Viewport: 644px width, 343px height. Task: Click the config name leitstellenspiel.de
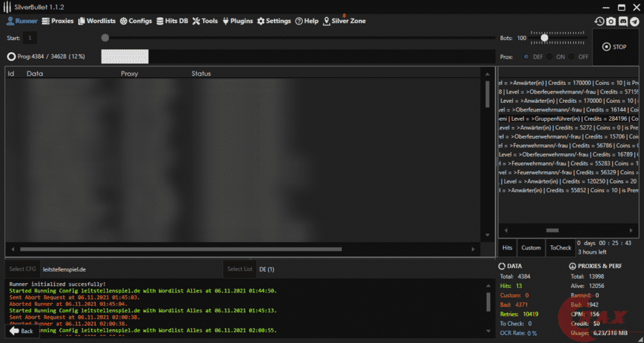[64, 269]
